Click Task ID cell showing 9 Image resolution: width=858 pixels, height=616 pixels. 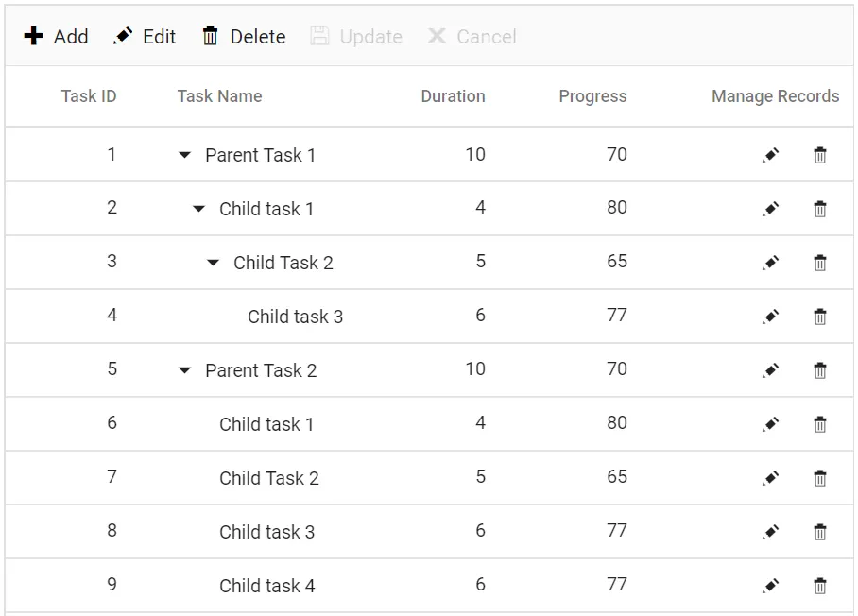pos(112,584)
